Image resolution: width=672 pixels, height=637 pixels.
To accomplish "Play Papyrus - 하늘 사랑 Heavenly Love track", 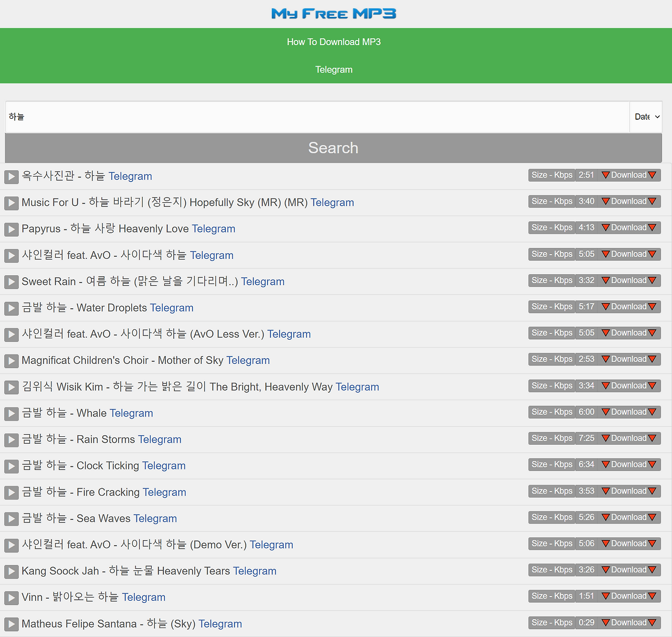I will coord(11,229).
